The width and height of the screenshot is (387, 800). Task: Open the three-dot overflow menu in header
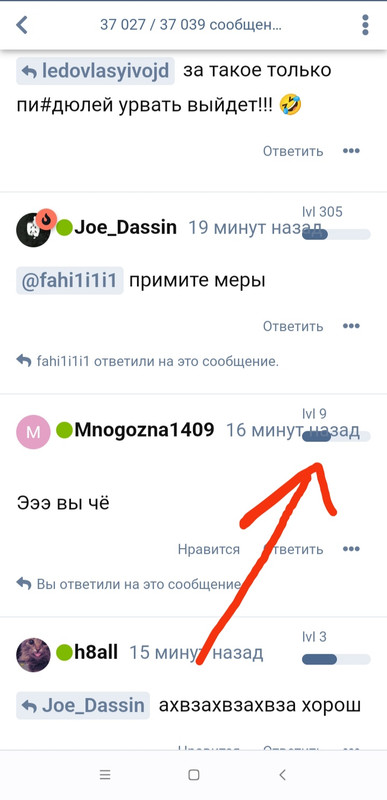(x=365, y=24)
